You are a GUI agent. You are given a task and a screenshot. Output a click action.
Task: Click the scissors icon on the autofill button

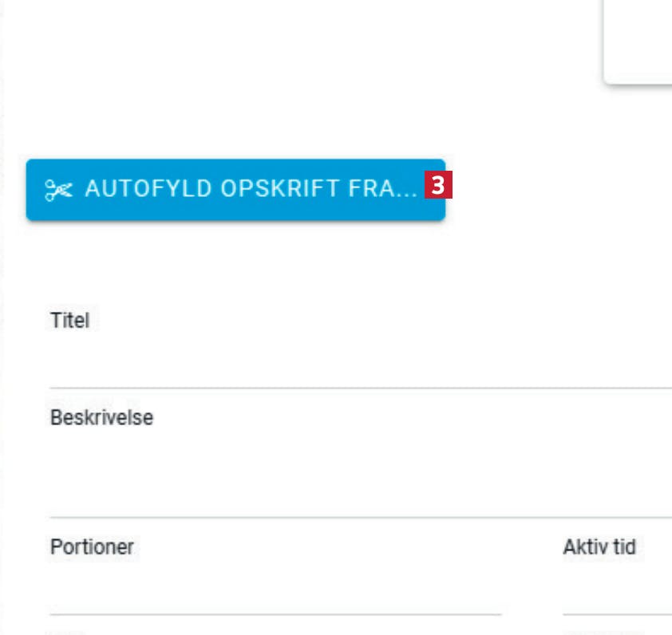[x=58, y=190]
